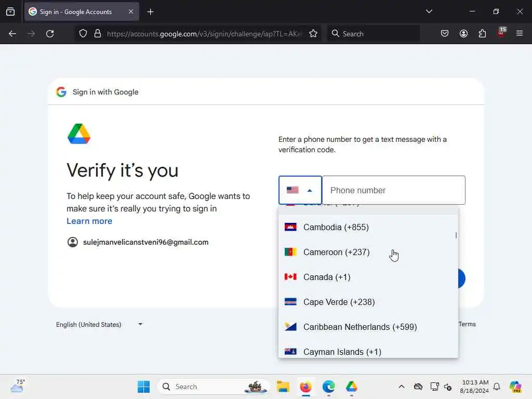The width and height of the screenshot is (532, 399).
Task: Click the site security padlock icon
Action: pos(98,34)
